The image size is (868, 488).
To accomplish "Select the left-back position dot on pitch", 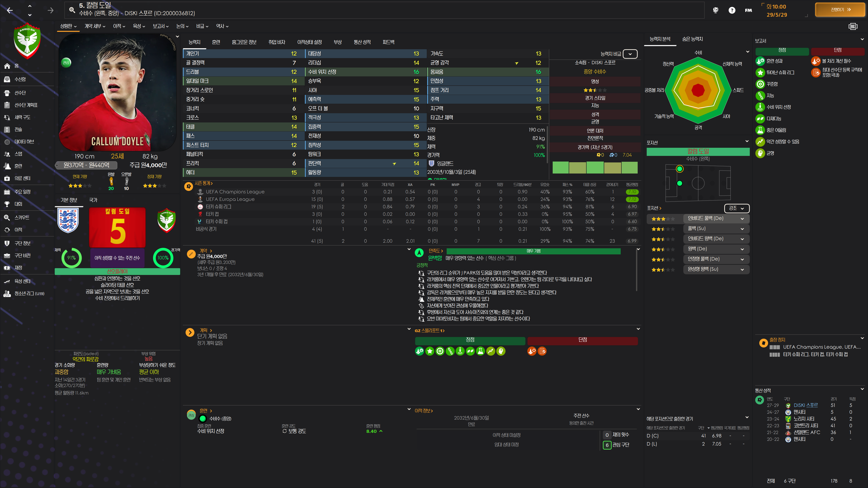I will (x=679, y=169).
